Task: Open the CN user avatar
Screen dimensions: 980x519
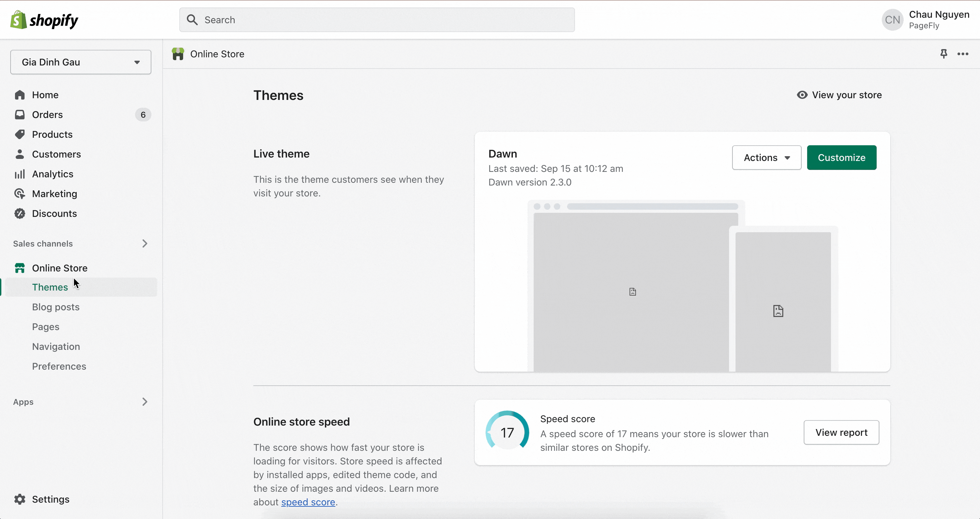Action: [892, 20]
